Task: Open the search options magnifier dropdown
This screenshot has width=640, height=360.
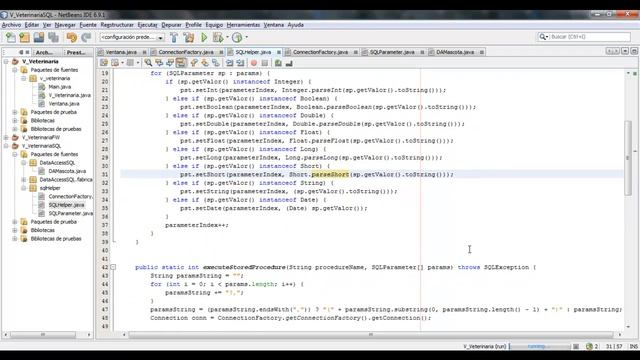Action: coord(543,37)
